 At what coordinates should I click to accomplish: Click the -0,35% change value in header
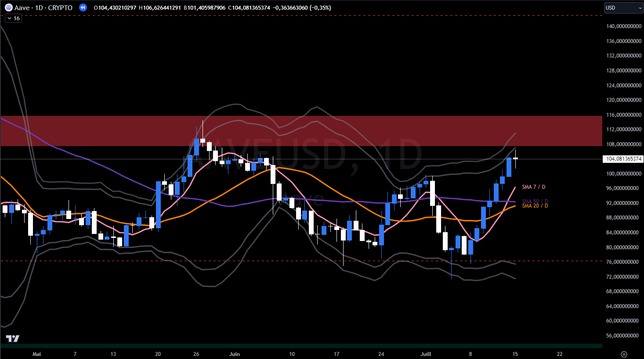pos(321,8)
